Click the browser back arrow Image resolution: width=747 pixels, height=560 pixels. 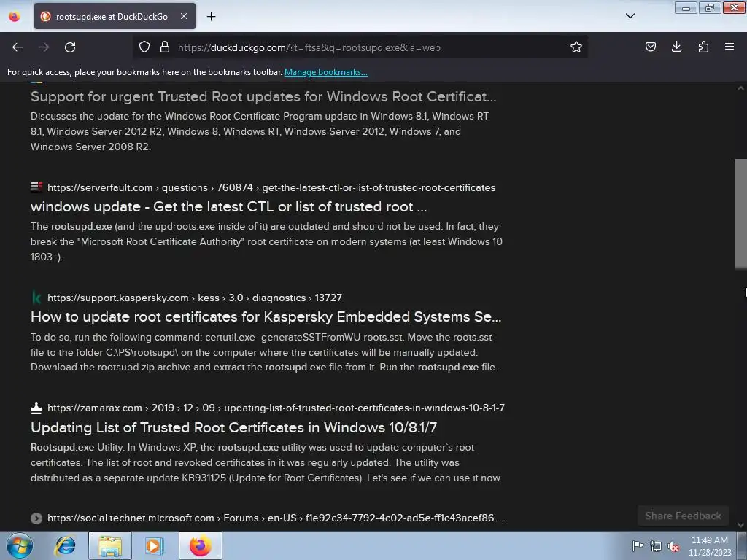(x=18, y=47)
